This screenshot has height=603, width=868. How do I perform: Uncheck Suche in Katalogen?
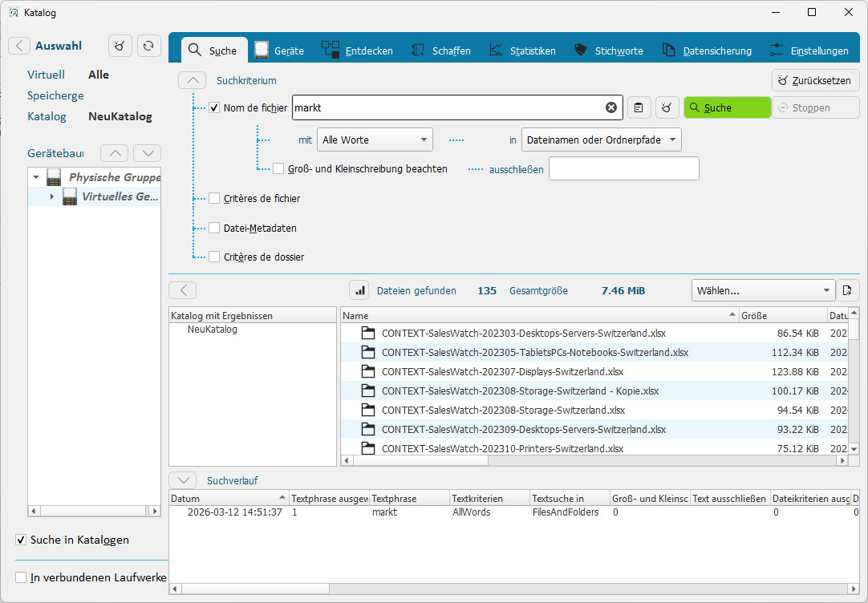click(x=21, y=540)
